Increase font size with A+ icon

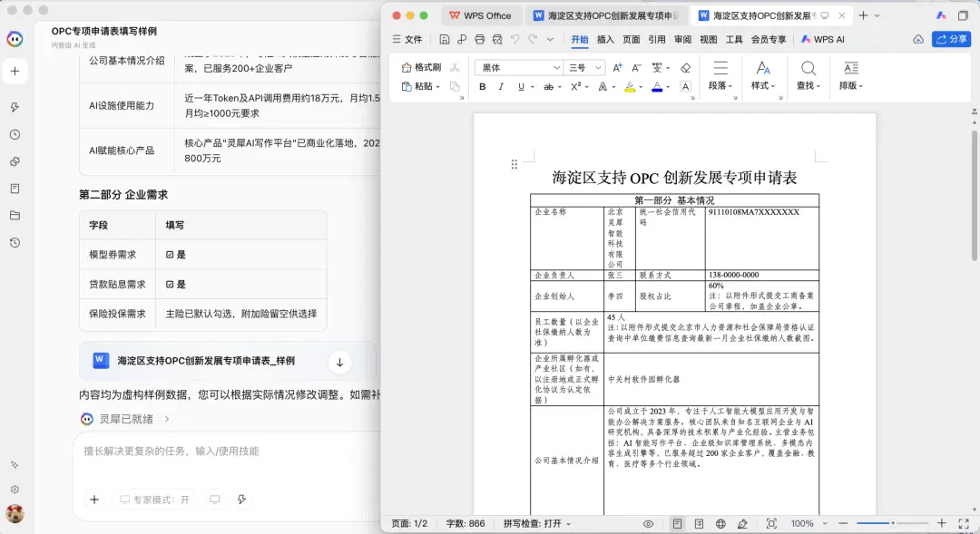click(617, 67)
